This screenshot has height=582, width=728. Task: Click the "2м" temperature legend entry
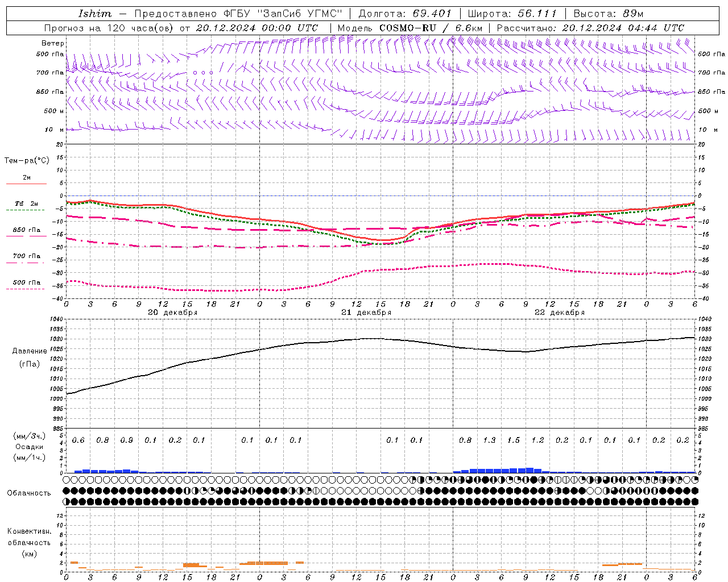27,177
